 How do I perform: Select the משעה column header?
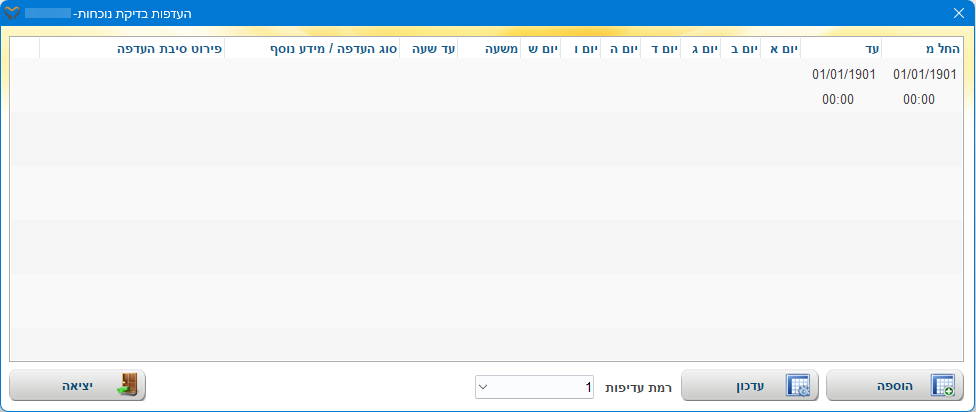[x=489, y=48]
